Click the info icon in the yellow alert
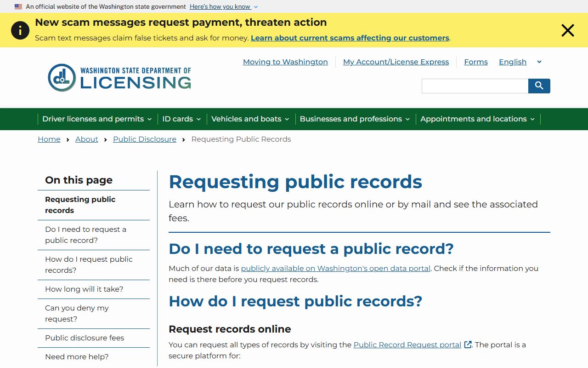The height and width of the screenshot is (368, 588). [20, 30]
